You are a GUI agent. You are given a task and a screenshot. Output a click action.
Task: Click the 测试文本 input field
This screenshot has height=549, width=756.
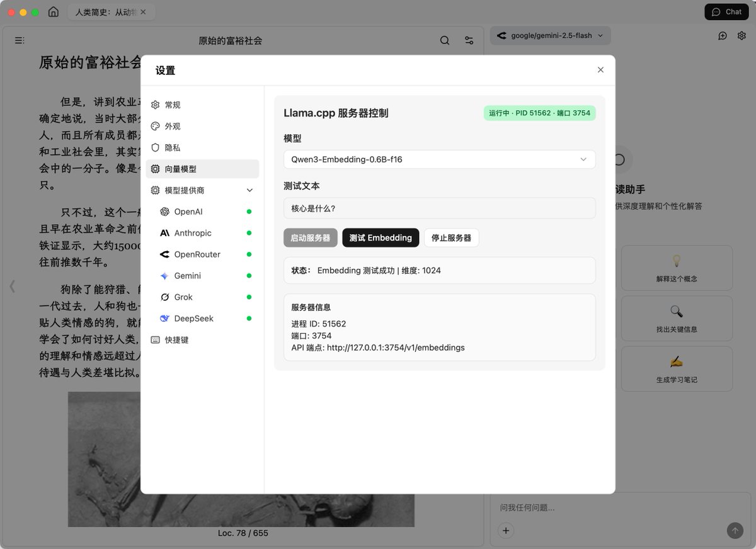point(439,208)
